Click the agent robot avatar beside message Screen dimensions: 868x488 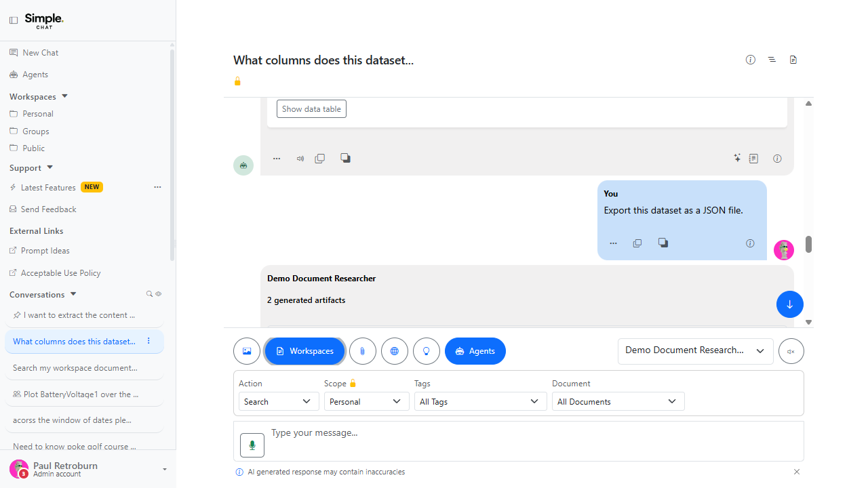click(243, 165)
